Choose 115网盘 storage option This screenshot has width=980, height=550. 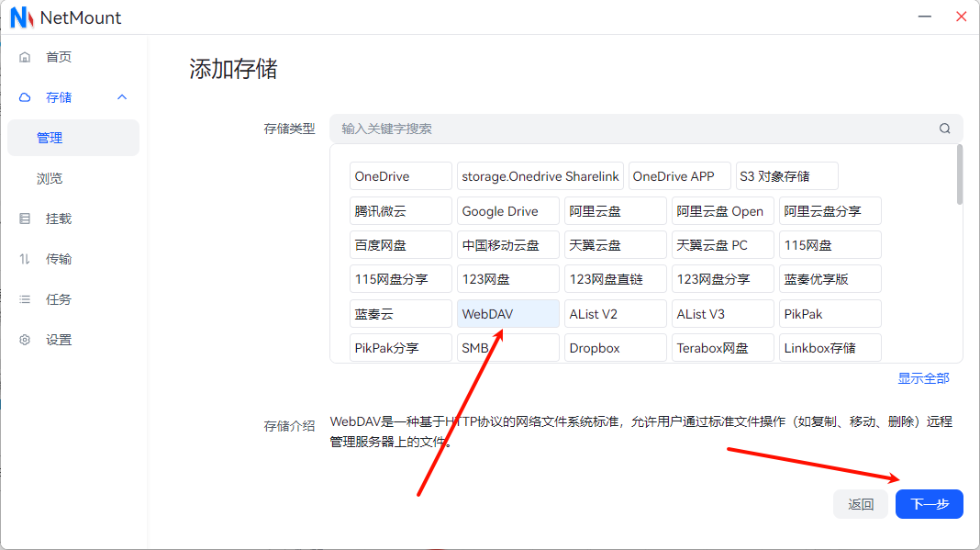tap(830, 244)
